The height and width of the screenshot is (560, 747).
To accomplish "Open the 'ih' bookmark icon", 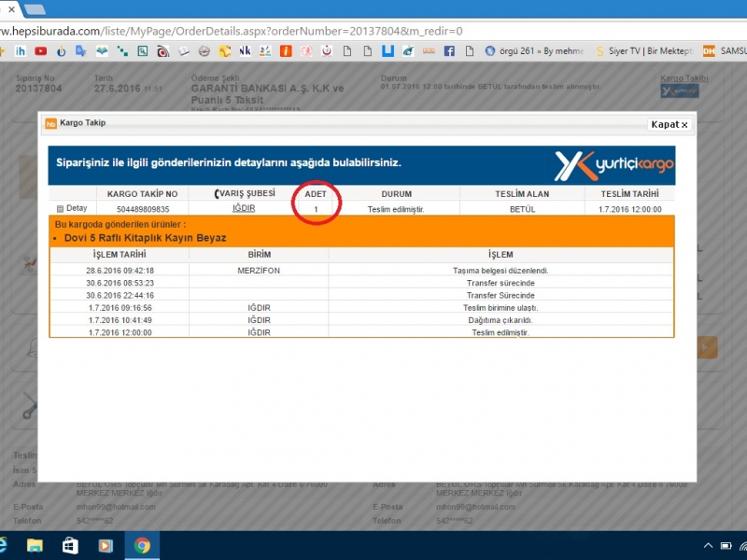I will [20, 51].
